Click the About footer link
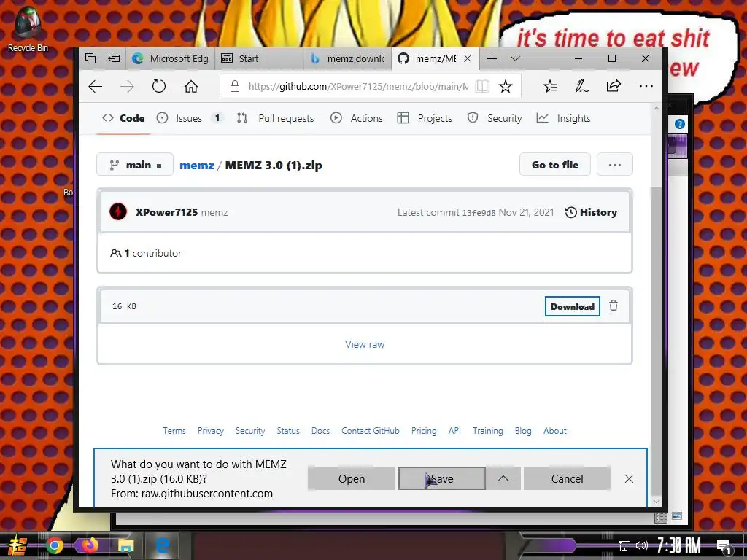 (x=555, y=431)
